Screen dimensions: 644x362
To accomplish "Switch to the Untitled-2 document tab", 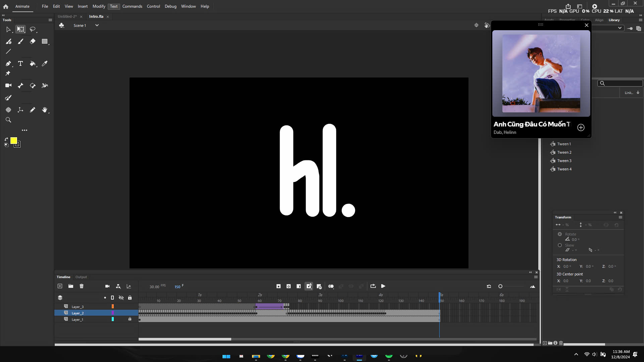I will click(67, 16).
